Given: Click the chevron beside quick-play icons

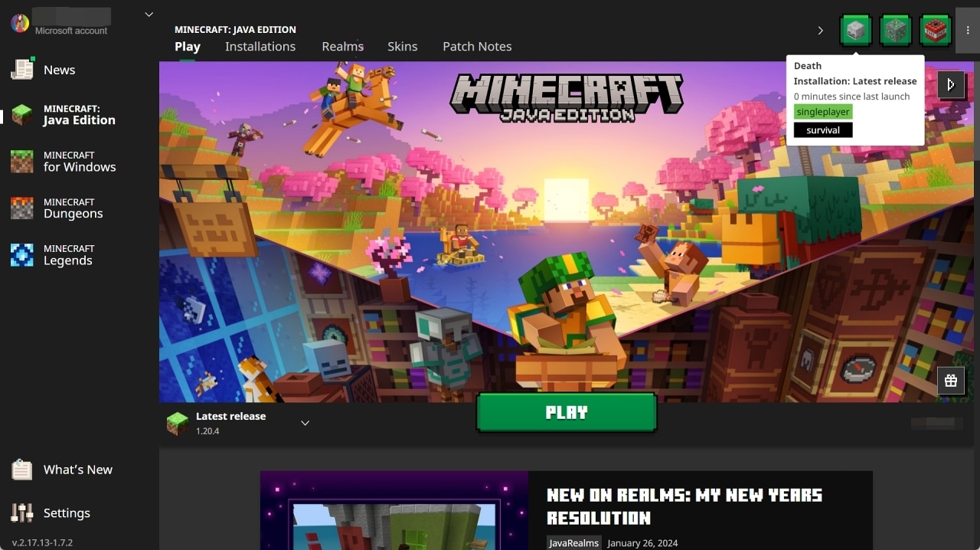Looking at the screenshot, I should [820, 31].
